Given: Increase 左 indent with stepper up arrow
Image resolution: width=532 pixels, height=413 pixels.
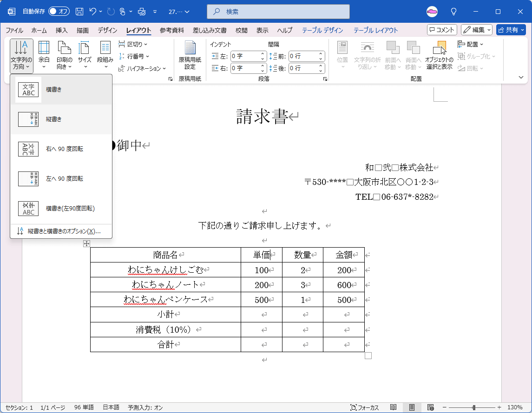Looking at the screenshot, I should [263, 53].
